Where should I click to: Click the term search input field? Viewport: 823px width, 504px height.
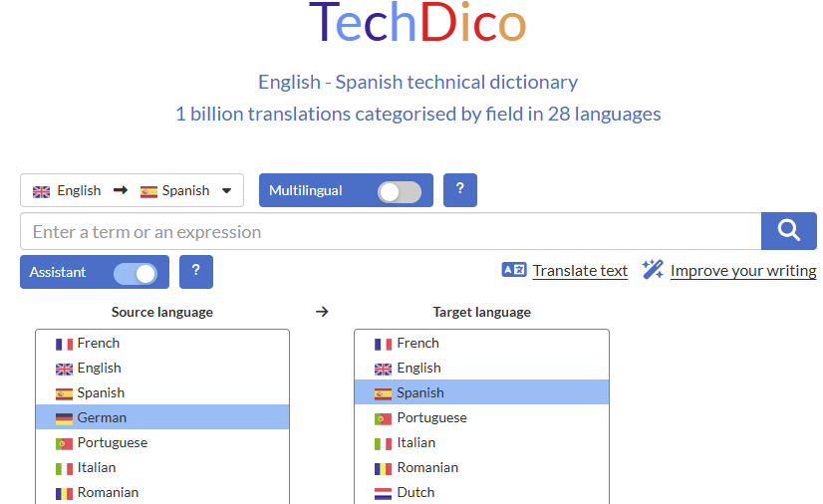pos(391,231)
